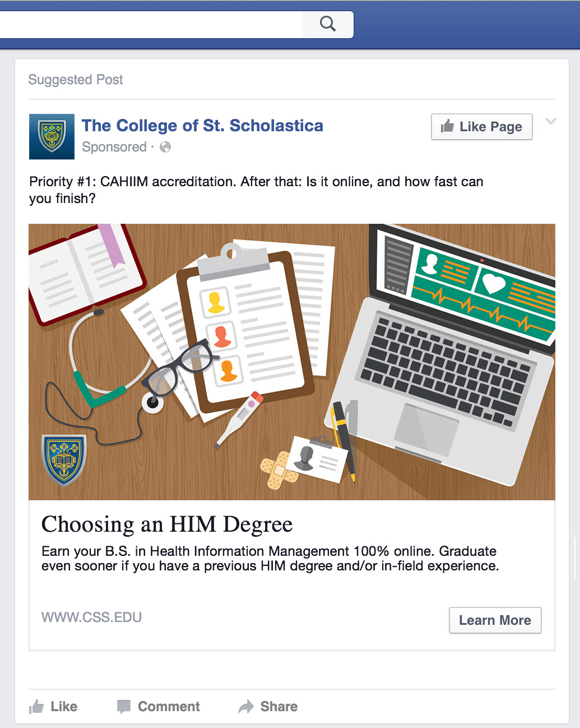The image size is (580, 728).
Task: Click the Health Information Management description text
Action: tap(270, 558)
